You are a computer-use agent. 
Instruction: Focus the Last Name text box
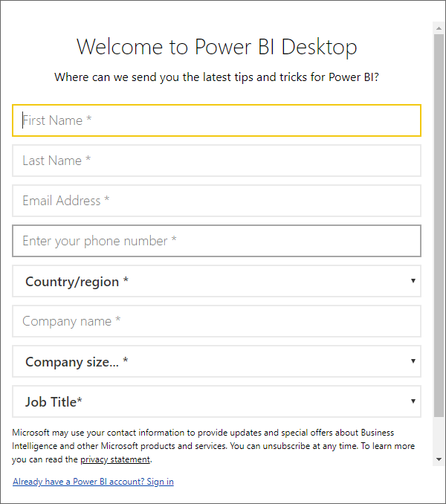coord(216,161)
